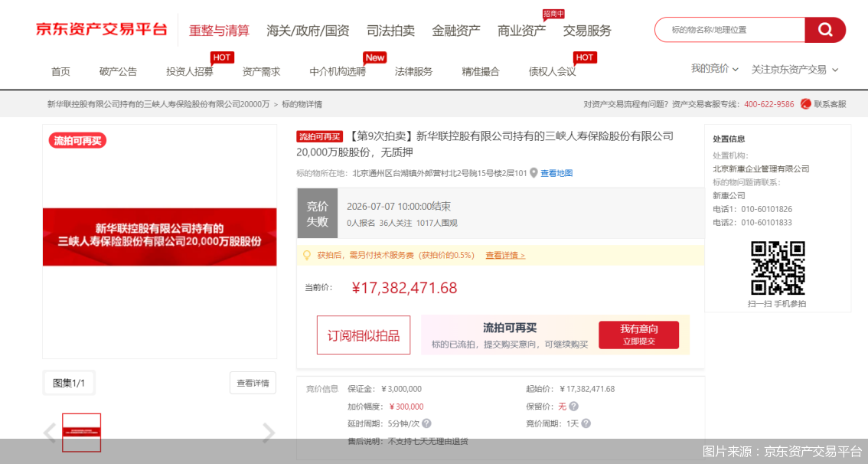Image resolution: width=868 pixels, height=464 pixels.
Task: Click the deposit amount ¥3,000,000
Action: coord(401,389)
